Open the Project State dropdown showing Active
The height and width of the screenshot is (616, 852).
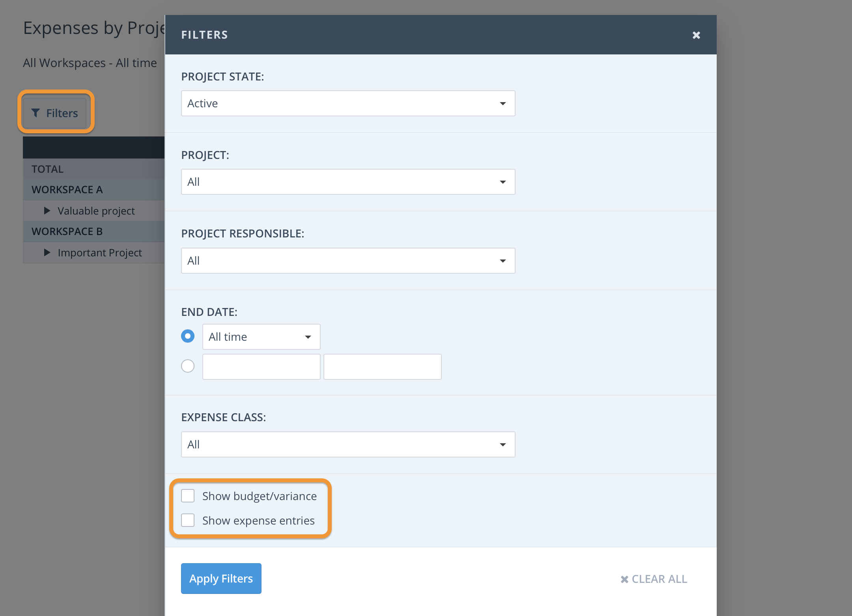click(x=348, y=103)
